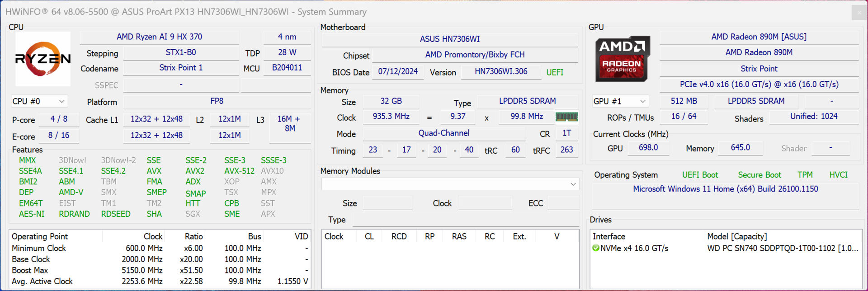Open the GPU #1 selector dropdown
The height and width of the screenshot is (291, 868).
pyautogui.click(x=620, y=101)
